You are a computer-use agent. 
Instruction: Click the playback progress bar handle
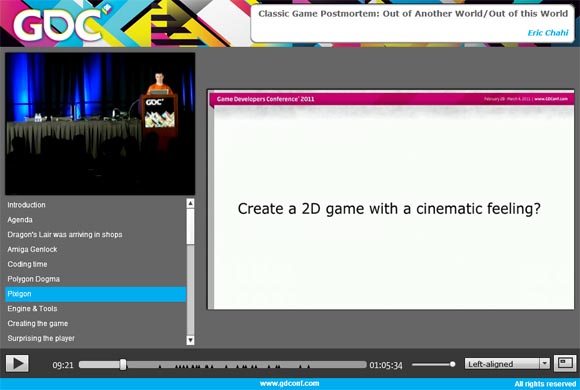coord(123,365)
